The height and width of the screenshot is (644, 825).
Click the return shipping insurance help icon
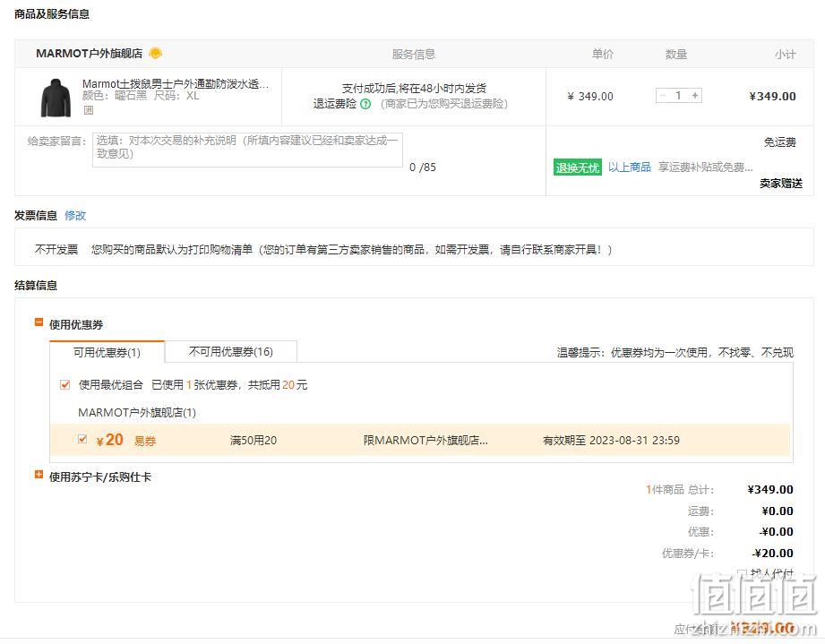(365, 104)
